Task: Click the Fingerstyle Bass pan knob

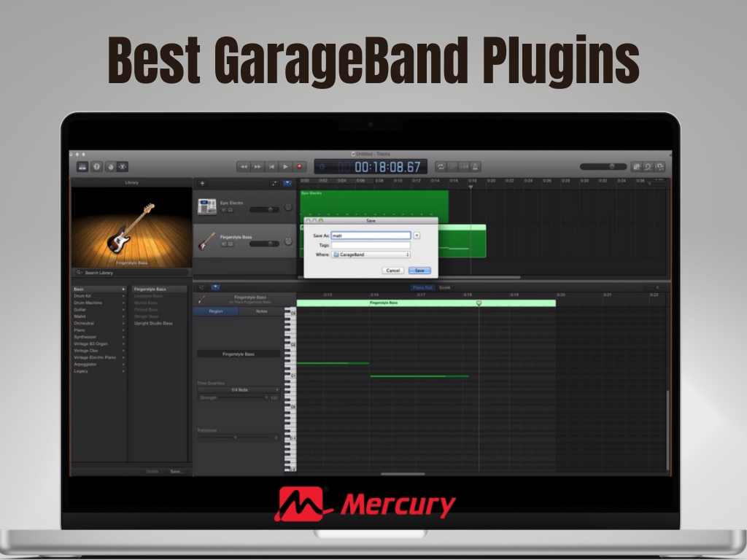Action: pos(288,241)
